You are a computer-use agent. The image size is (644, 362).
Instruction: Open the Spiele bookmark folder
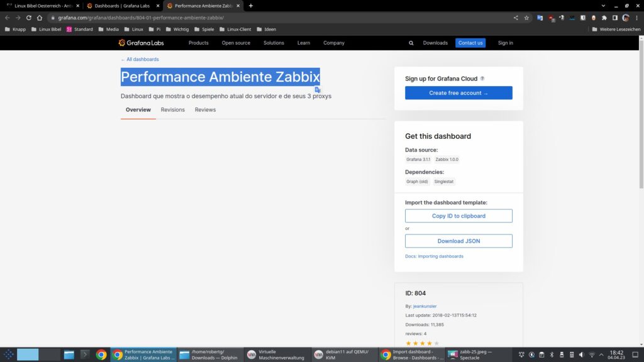pyautogui.click(x=204, y=29)
